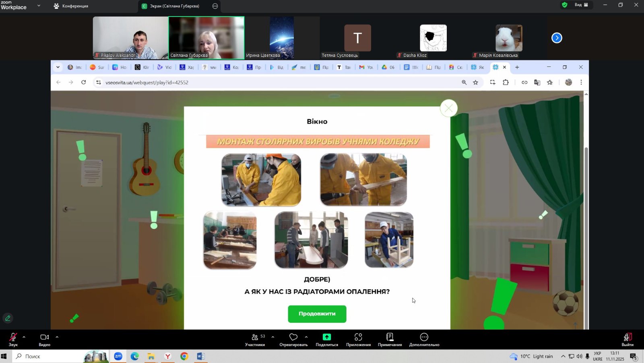This screenshot has height=363, width=644.
Task: Open the Вид view menu
Action: click(581, 5)
